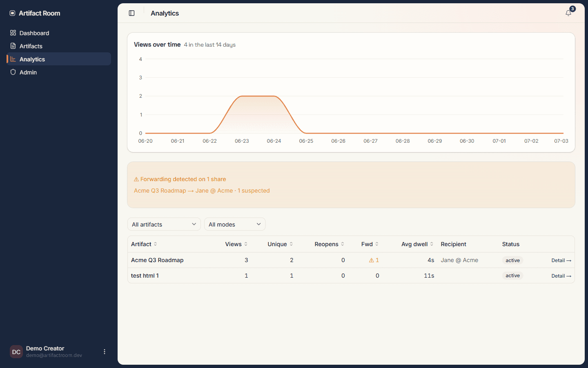Screen dimensions: 588x368
Task: Click the Recipient column header
Action: [453, 244]
